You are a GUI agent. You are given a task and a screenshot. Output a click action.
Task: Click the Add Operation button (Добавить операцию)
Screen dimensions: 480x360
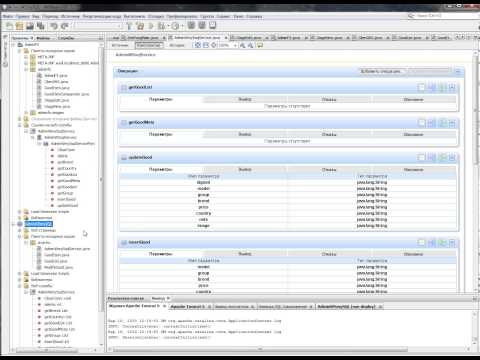coord(381,71)
